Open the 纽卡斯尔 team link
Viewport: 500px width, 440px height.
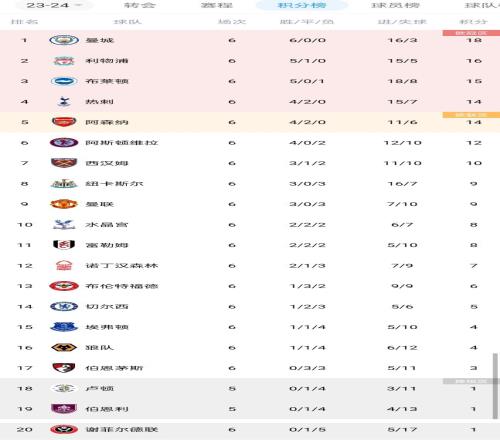(x=114, y=184)
